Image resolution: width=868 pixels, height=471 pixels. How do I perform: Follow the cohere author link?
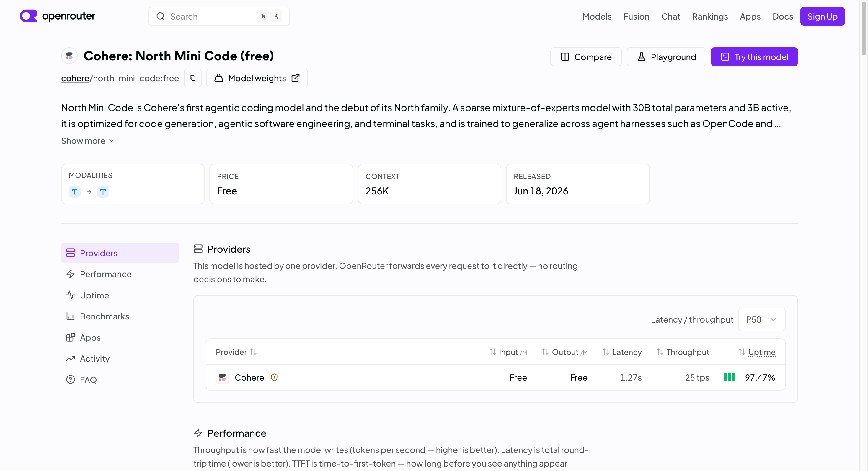75,78
